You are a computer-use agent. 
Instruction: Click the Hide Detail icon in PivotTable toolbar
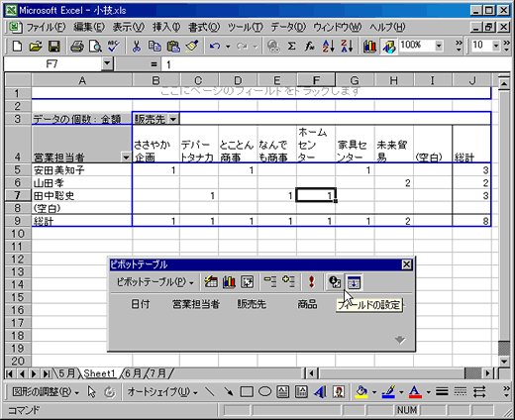pyautogui.click(x=270, y=282)
